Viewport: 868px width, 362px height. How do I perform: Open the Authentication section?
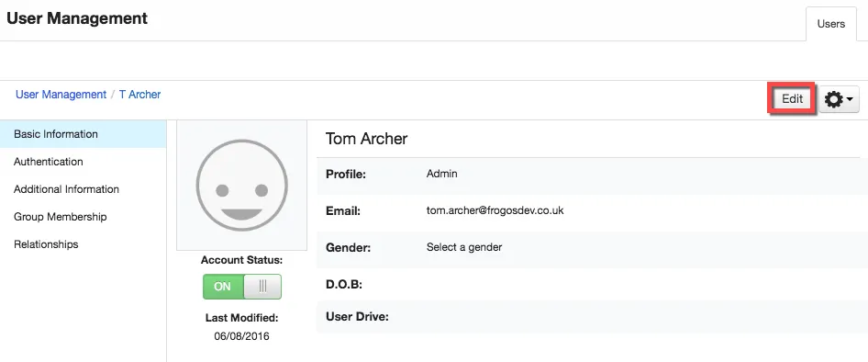[83, 162]
